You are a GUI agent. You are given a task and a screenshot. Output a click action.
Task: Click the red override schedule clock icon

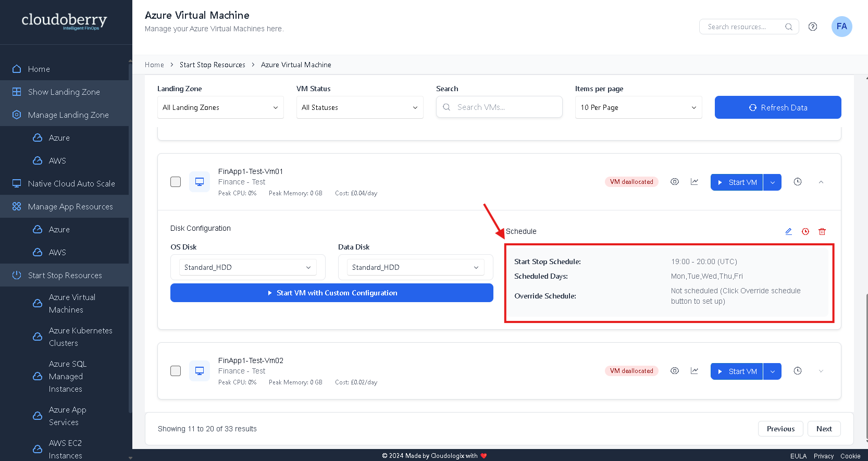[805, 231]
